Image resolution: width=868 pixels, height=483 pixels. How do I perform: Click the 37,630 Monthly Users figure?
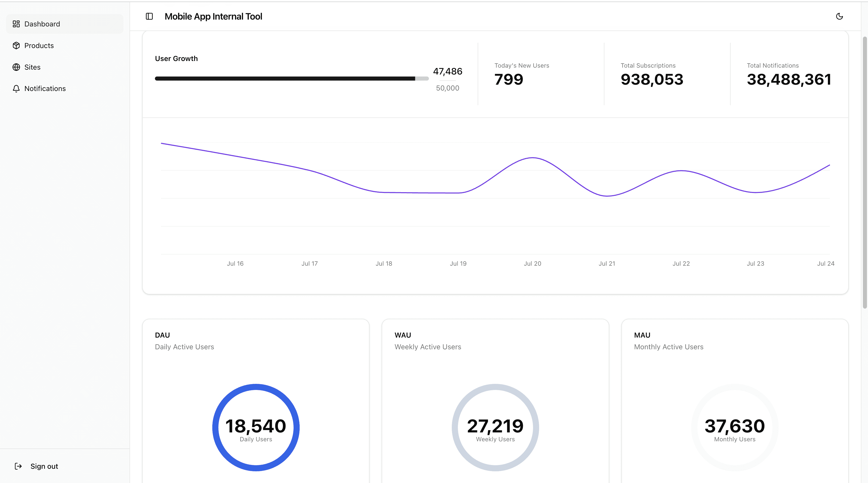coord(735,426)
